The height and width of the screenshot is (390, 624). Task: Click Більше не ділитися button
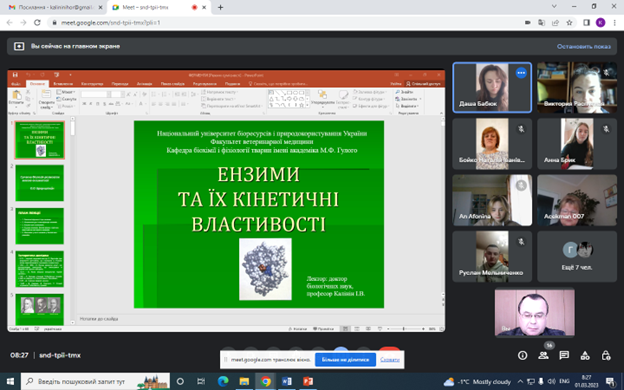click(x=345, y=359)
